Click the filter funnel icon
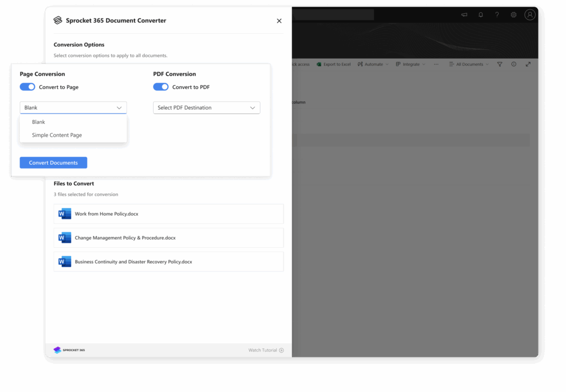The width and height of the screenshot is (566, 392). (x=500, y=64)
